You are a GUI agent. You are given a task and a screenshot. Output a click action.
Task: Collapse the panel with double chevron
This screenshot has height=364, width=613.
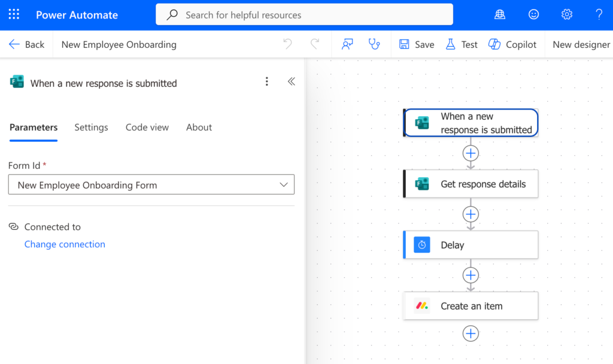coord(292,81)
